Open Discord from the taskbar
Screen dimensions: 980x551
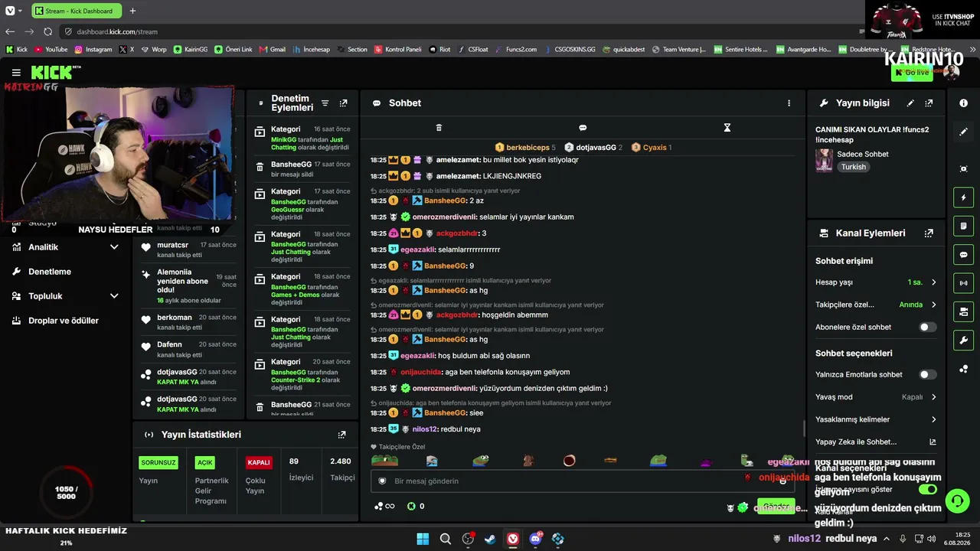click(535, 539)
